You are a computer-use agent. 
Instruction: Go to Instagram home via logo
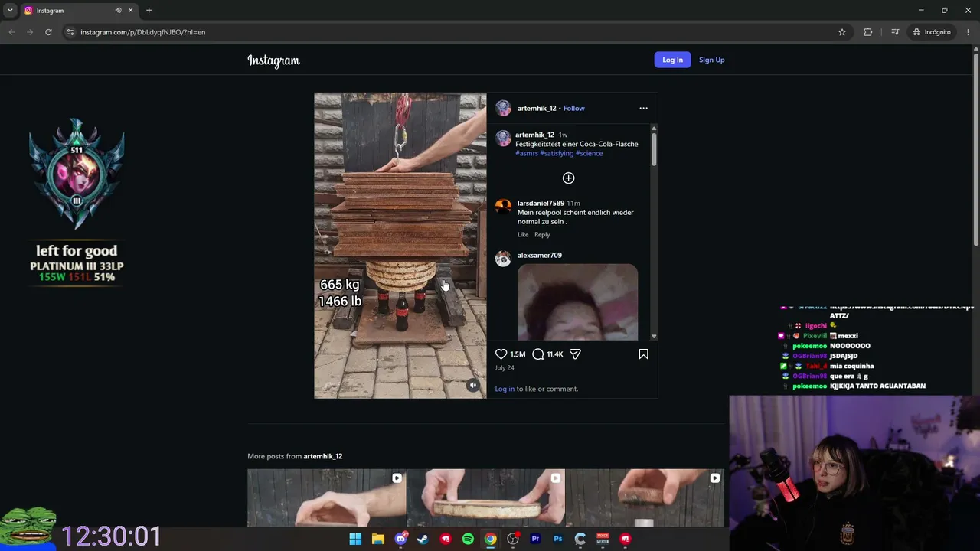[273, 60]
